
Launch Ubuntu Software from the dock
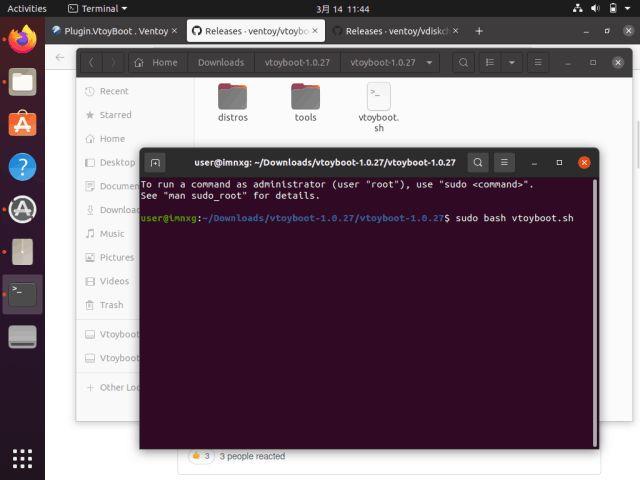pyautogui.click(x=22, y=124)
